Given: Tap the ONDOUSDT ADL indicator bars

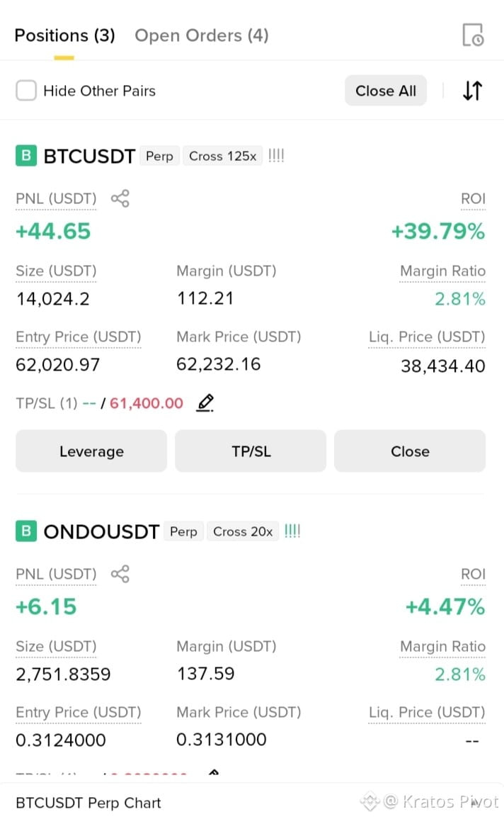Looking at the screenshot, I should (292, 531).
